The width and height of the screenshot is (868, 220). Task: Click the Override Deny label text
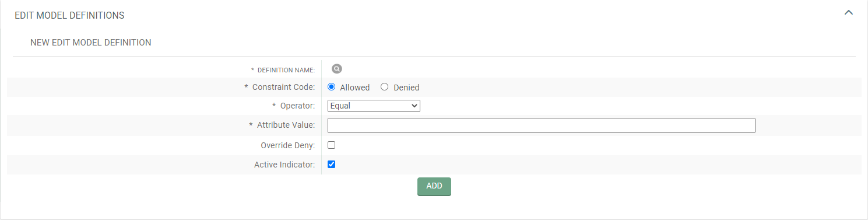288,145
